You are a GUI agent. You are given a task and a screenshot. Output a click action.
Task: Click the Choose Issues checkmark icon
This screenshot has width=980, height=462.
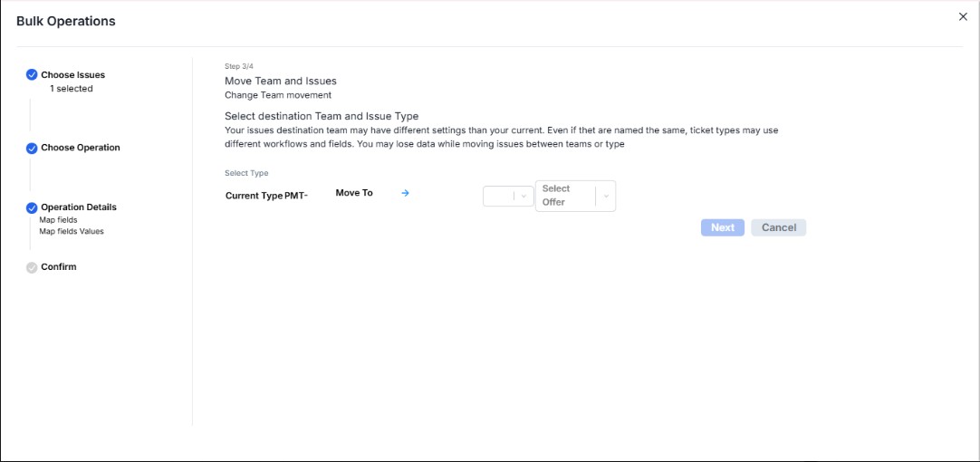(32, 75)
